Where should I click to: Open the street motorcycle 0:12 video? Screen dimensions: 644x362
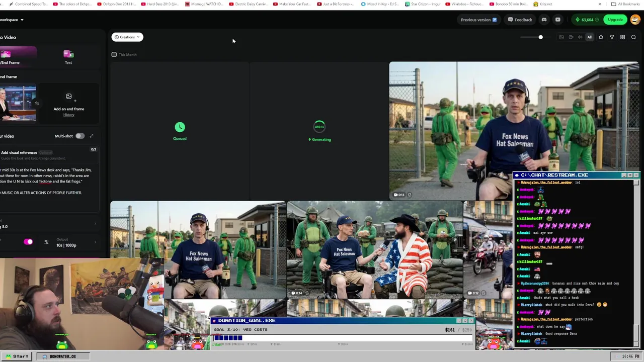[487, 249]
